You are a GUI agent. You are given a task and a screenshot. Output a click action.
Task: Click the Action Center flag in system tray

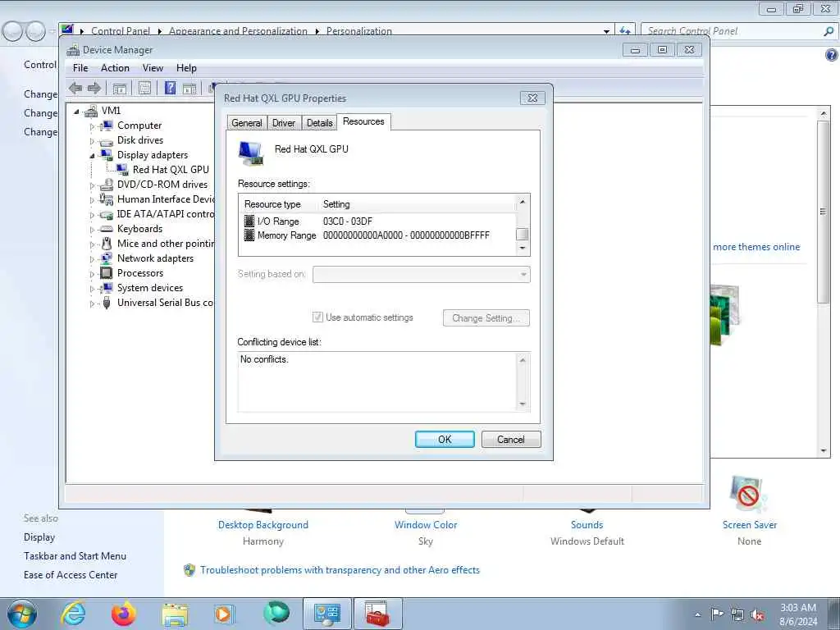pos(717,614)
